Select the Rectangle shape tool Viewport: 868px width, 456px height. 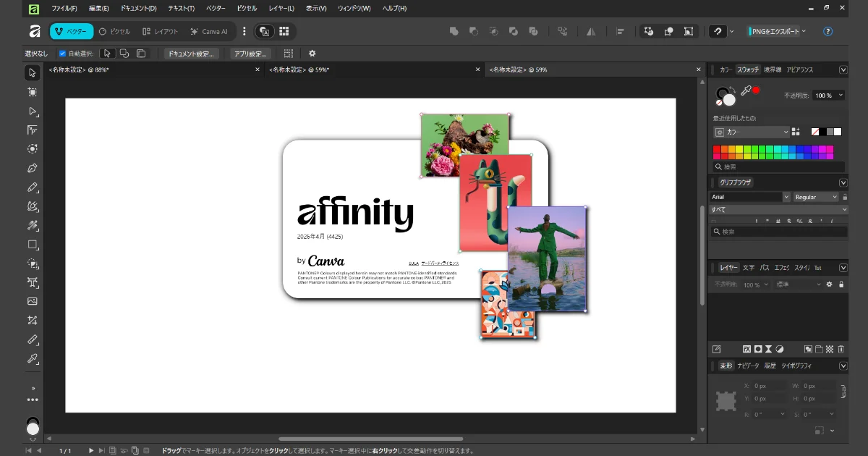33,245
